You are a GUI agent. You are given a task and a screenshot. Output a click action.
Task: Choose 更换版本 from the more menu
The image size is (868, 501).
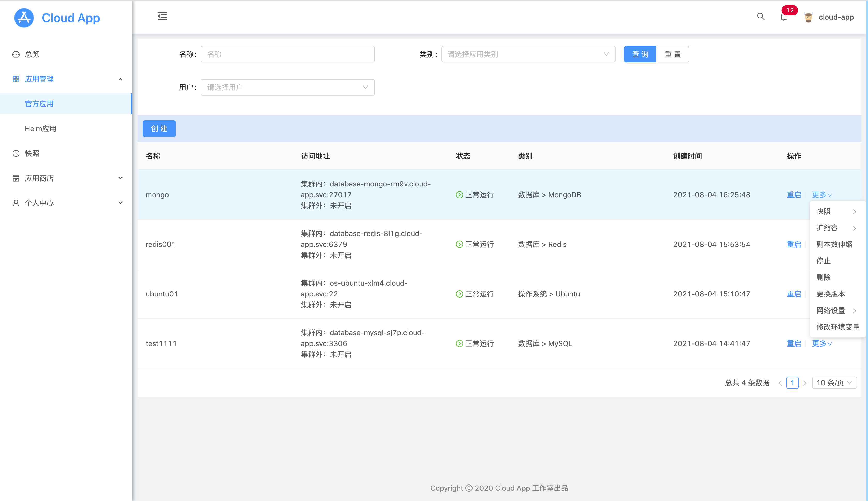pyautogui.click(x=837, y=294)
